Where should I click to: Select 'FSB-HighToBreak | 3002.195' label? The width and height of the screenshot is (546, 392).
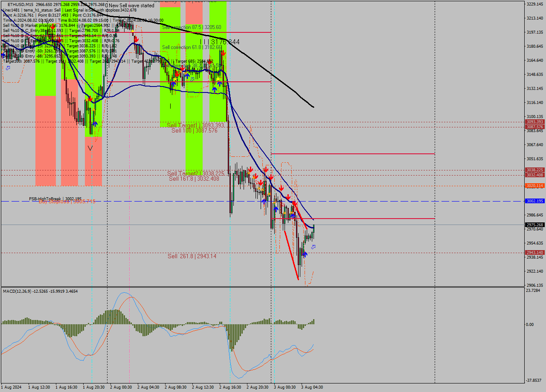click(55, 199)
